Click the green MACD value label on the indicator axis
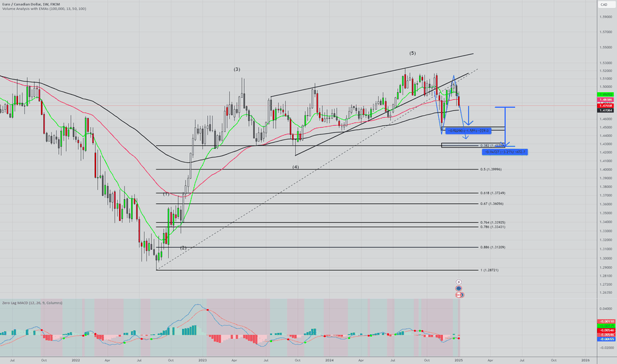Screen dimensions: 617x364 pos(605,326)
